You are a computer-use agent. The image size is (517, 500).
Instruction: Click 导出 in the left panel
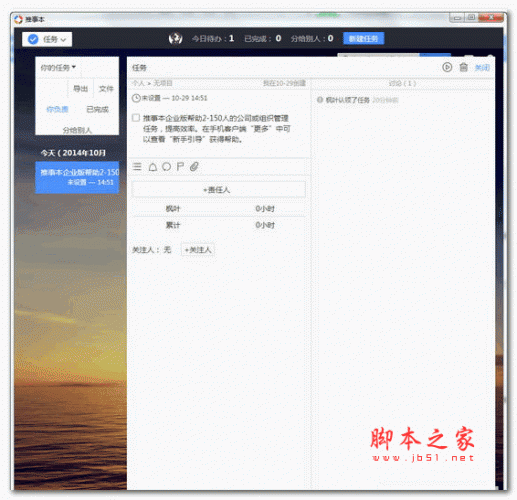point(80,89)
